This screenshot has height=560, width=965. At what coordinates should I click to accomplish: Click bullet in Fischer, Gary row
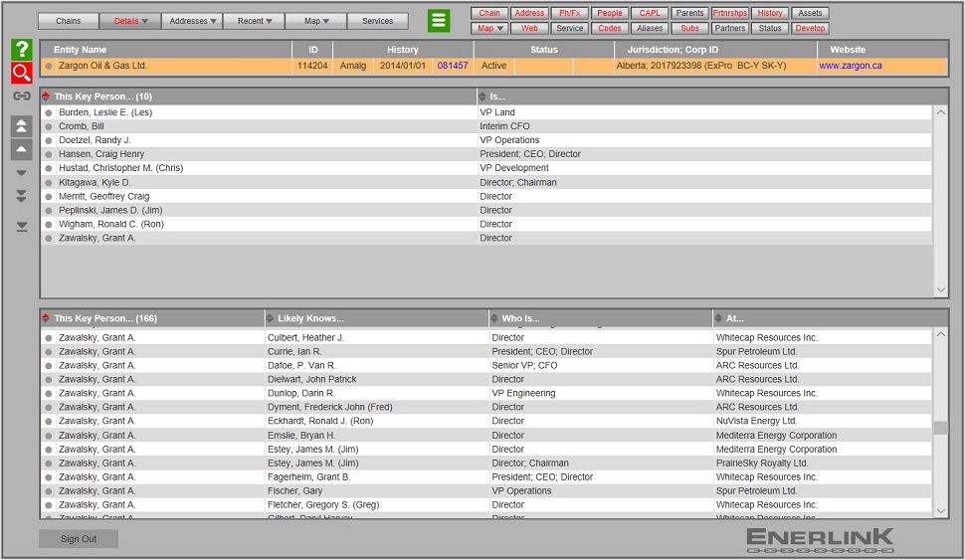click(49, 491)
